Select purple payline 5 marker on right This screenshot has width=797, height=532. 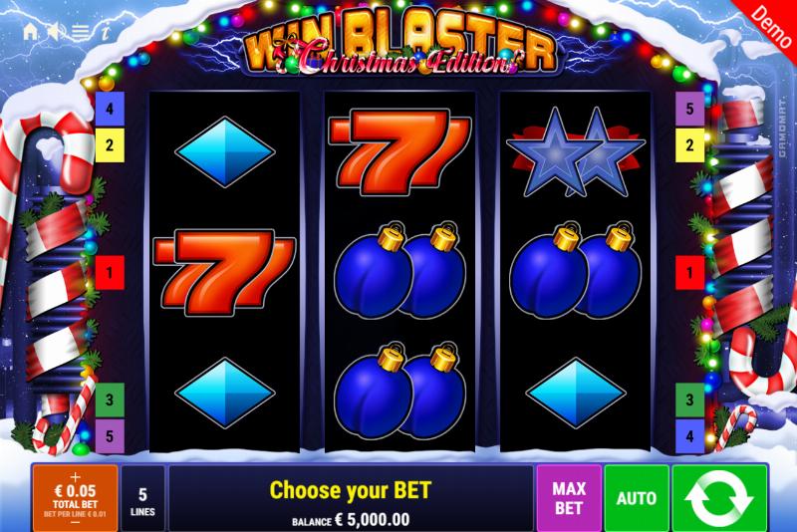click(689, 109)
